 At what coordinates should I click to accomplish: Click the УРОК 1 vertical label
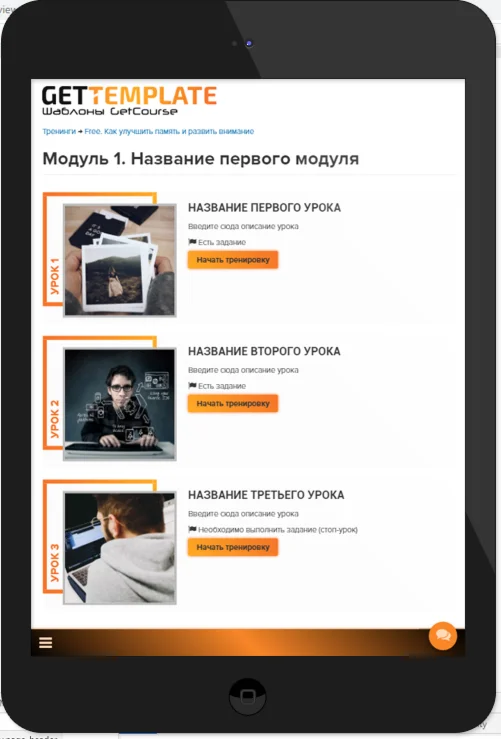55,276
